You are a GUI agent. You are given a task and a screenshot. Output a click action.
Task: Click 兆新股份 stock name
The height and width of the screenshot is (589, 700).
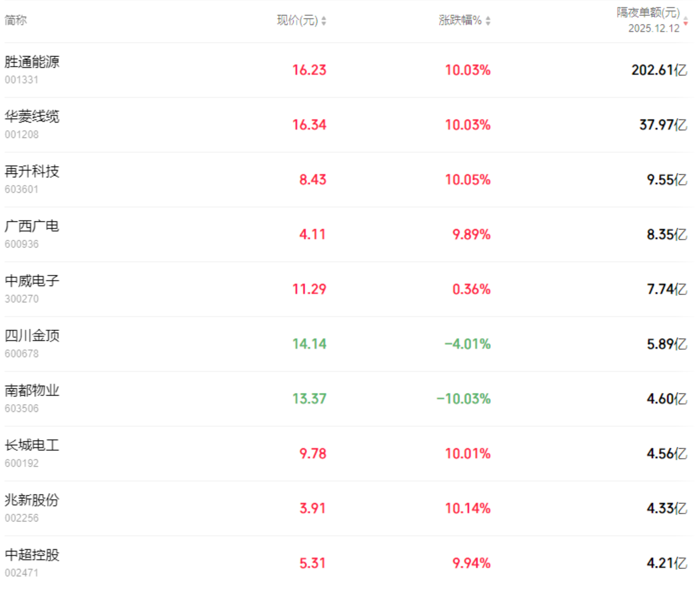coord(32,500)
